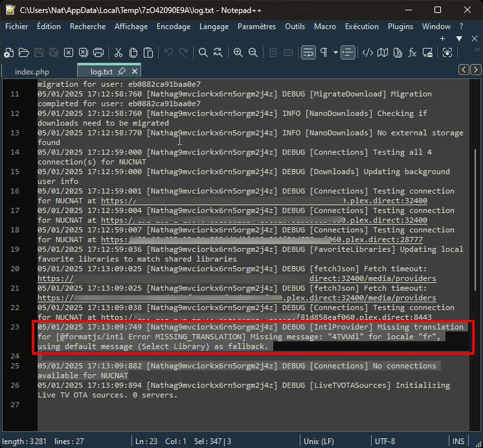The image size is (483, 448).
Task: Select the log.txt tab
Action: tap(101, 72)
